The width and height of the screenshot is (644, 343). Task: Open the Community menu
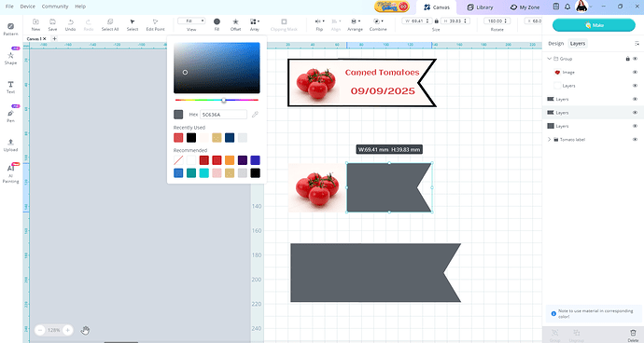55,7
